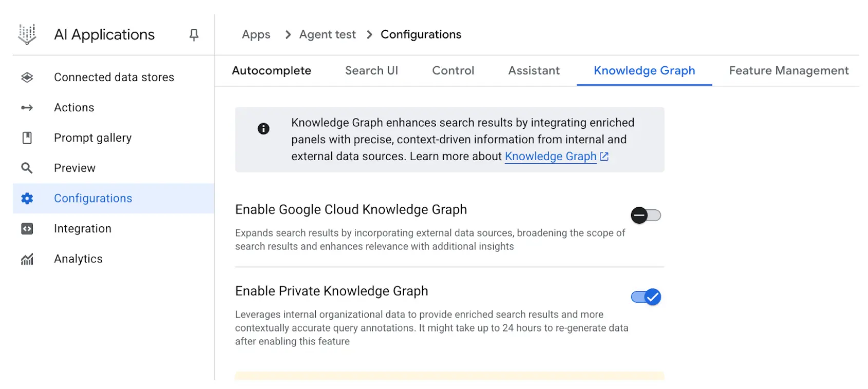
Task: Switch to the Autocomplete tab
Action: pos(271,71)
